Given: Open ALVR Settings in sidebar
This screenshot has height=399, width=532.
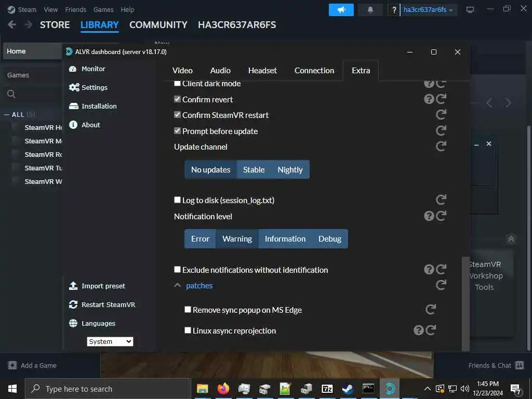Looking at the screenshot, I should coord(88,87).
